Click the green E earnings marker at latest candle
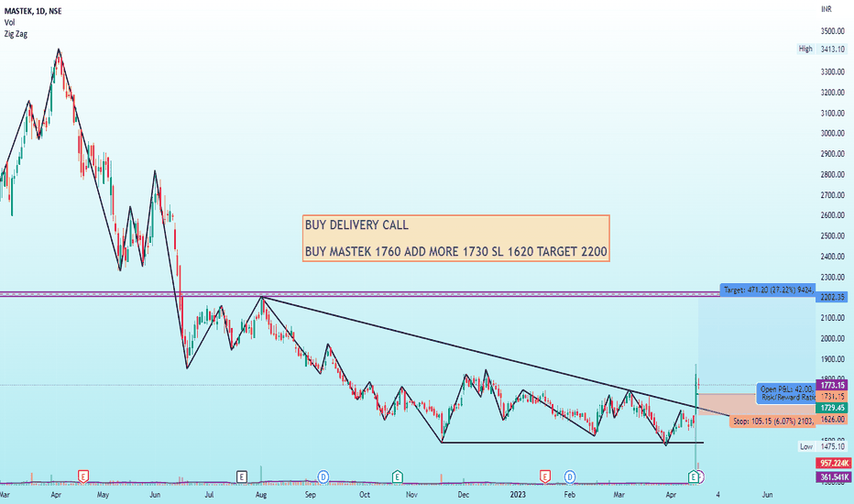Viewport: 854px width, 504px height. pyautogui.click(x=694, y=477)
